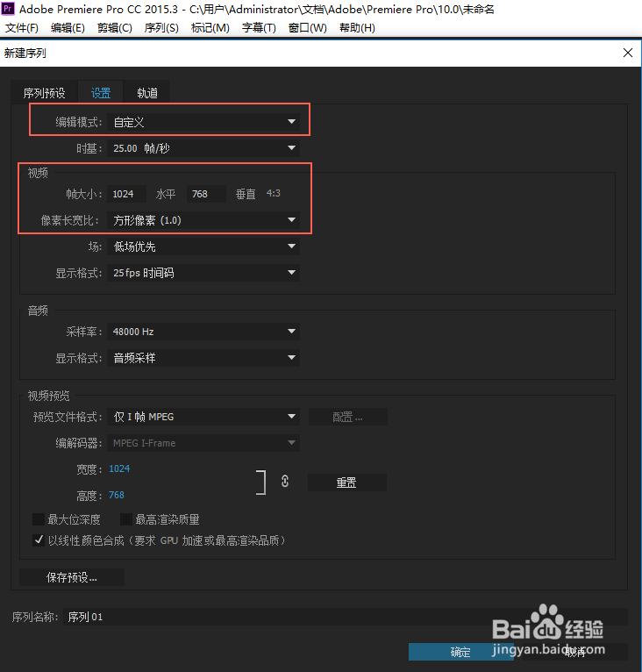Toggle the width-height chain link icon
Viewport: 642px width, 672px height.
[285, 482]
